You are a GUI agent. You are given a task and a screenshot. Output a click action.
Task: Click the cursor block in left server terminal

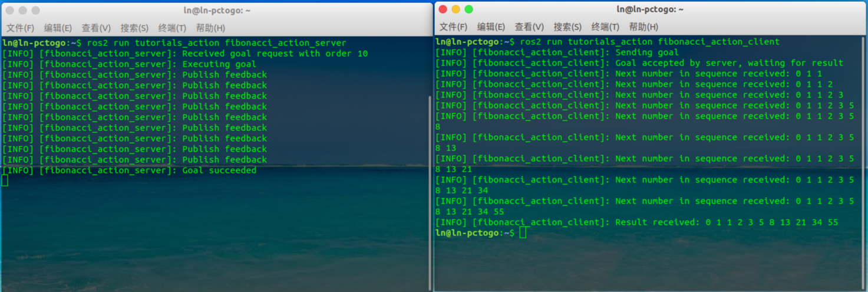coord(5,181)
